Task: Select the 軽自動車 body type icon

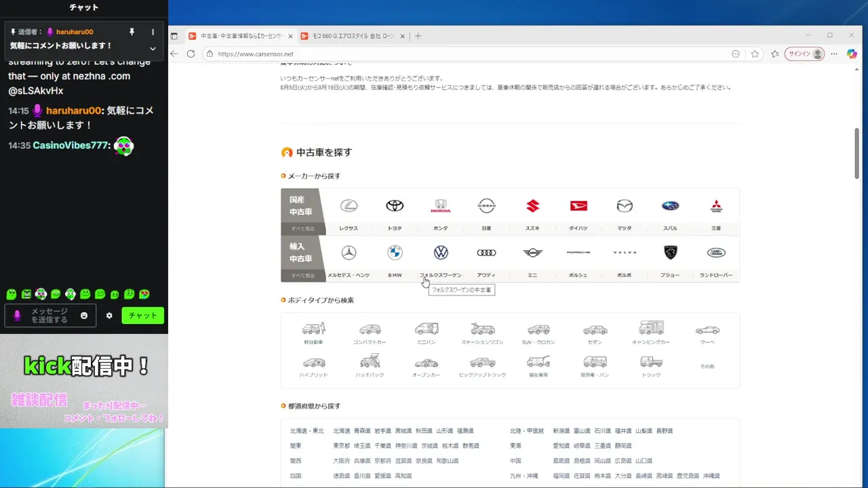Action: click(x=313, y=329)
